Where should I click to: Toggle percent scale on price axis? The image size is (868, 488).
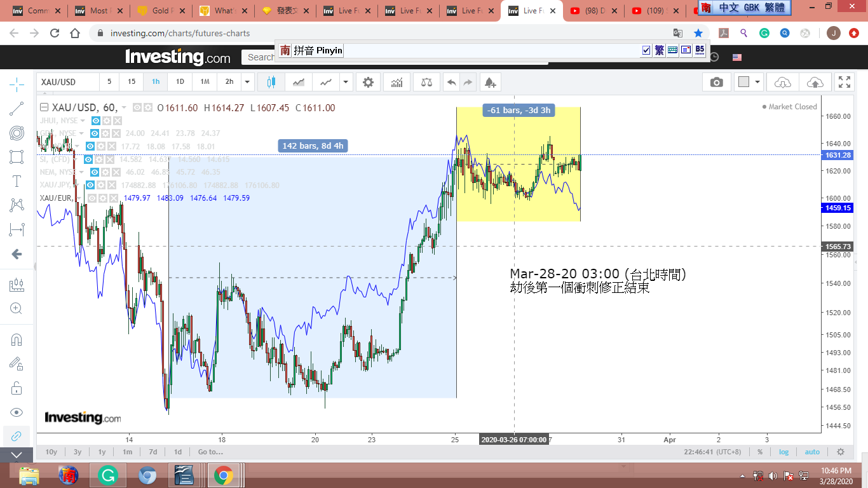click(x=760, y=452)
